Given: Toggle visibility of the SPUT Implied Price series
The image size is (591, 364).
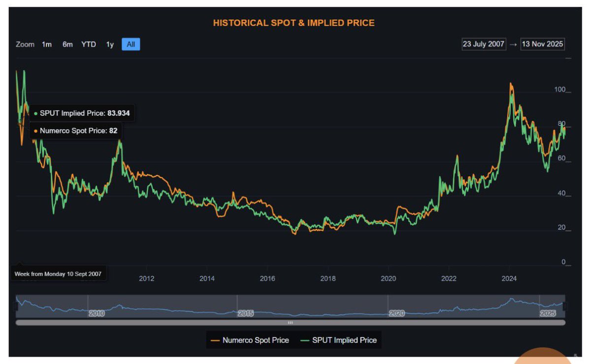Looking at the screenshot, I should click(344, 340).
